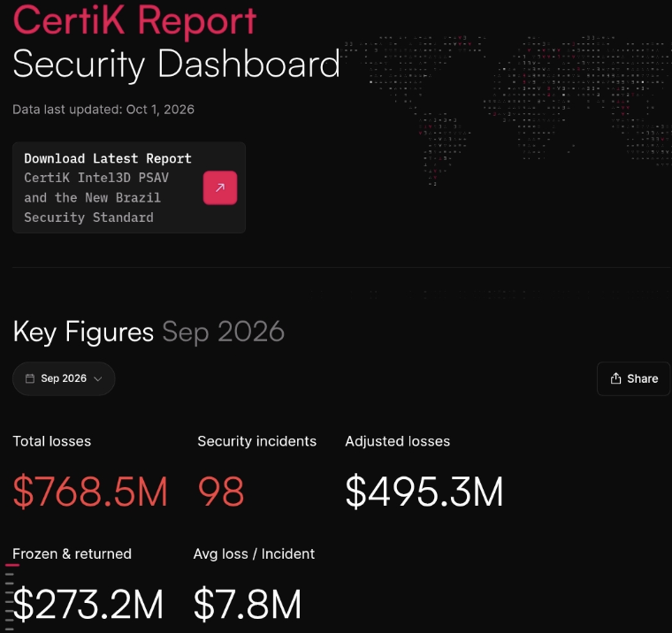The image size is (672, 633).
Task: Click the $768.5M total losses value
Action: pos(90,492)
